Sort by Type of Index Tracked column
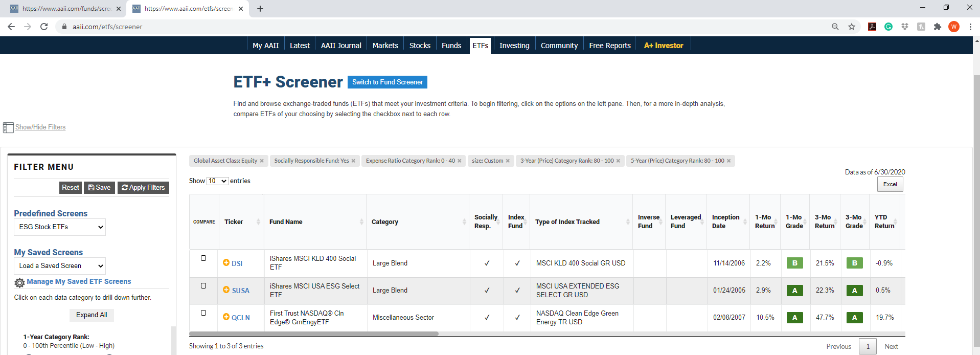 (581, 222)
